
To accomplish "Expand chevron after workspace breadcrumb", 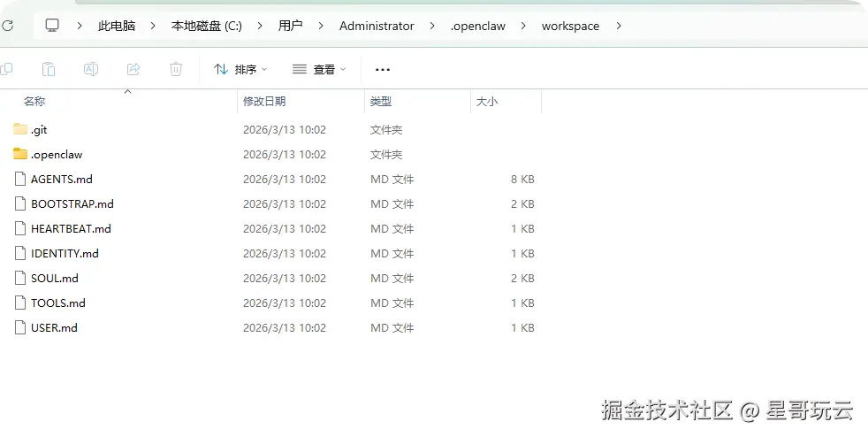I will 619,26.
